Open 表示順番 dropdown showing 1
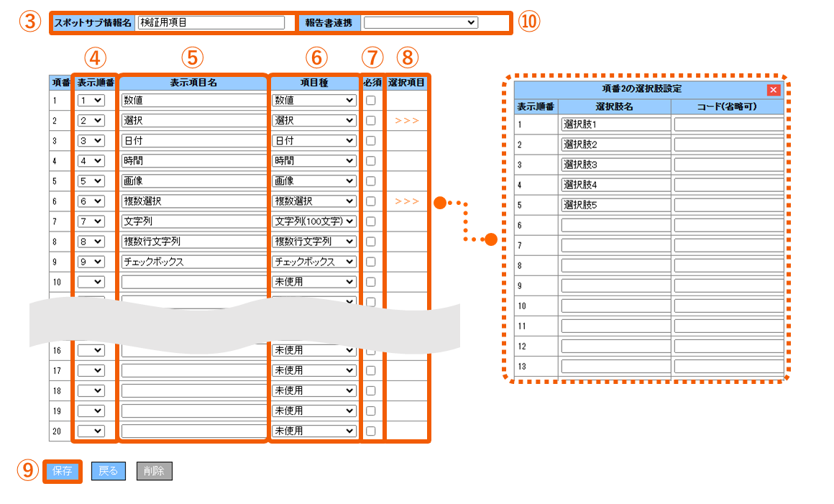 [x=91, y=101]
